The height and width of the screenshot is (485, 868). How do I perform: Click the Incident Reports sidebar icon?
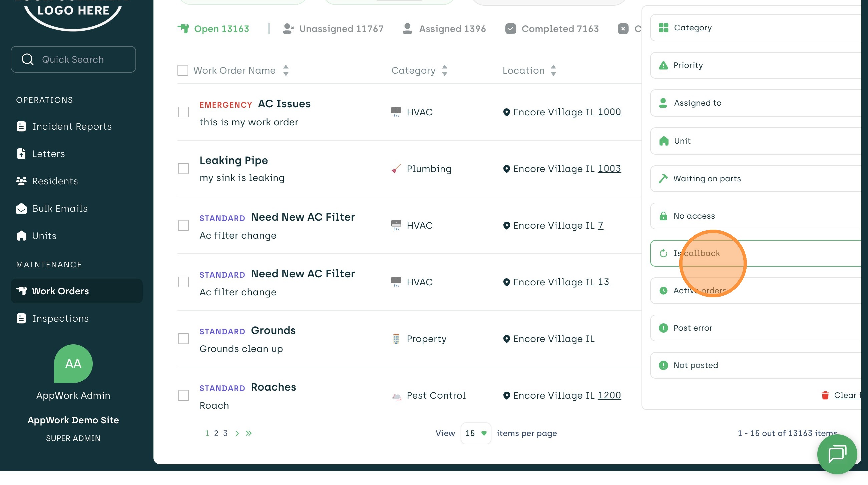[x=21, y=126]
